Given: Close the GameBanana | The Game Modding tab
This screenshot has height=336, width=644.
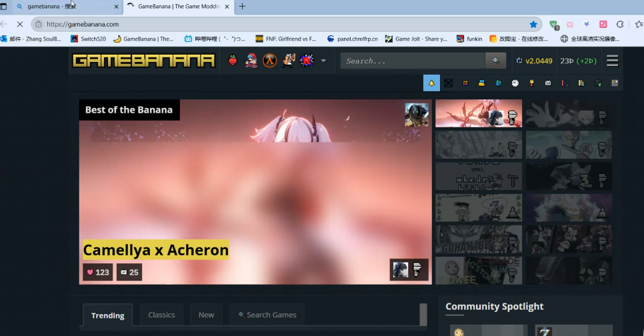Looking at the screenshot, I should (x=227, y=7).
